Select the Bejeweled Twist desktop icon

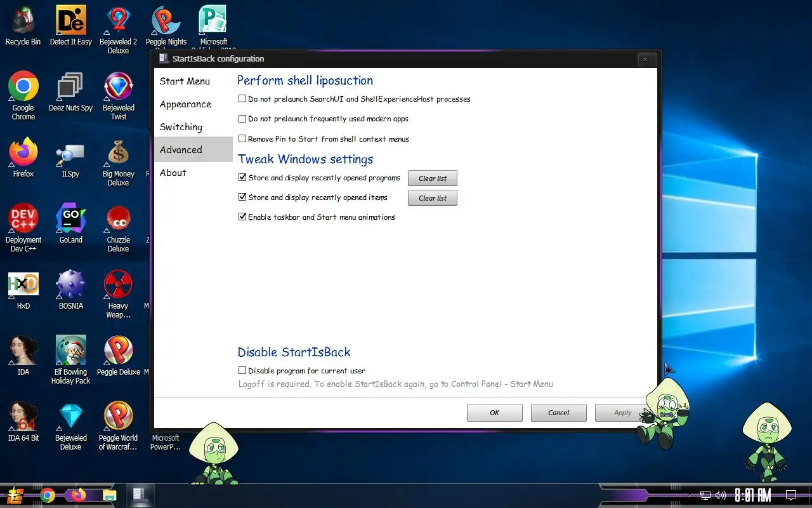(118, 95)
